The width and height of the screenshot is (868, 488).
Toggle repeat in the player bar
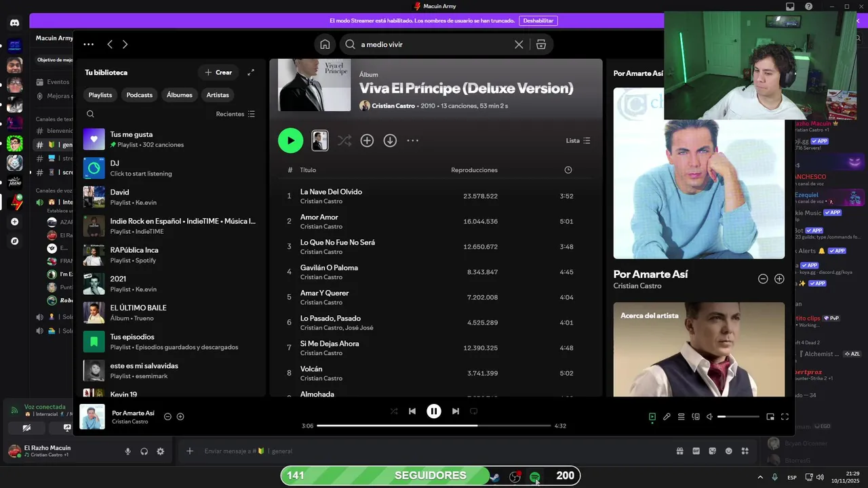pos(474,411)
